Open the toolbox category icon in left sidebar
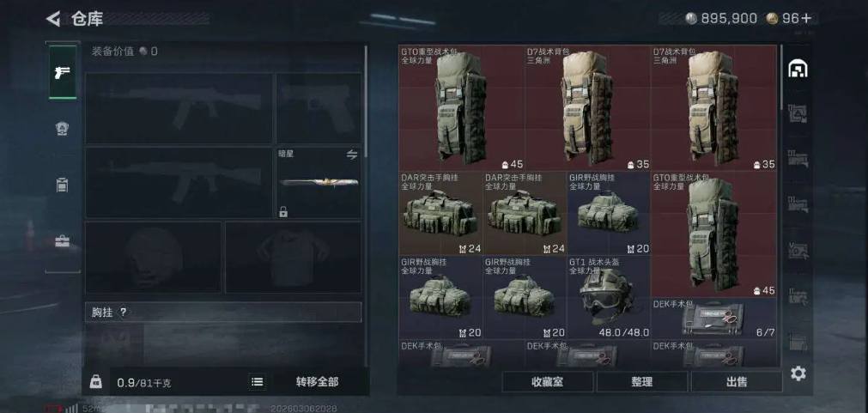The width and height of the screenshot is (868, 413). click(x=63, y=241)
